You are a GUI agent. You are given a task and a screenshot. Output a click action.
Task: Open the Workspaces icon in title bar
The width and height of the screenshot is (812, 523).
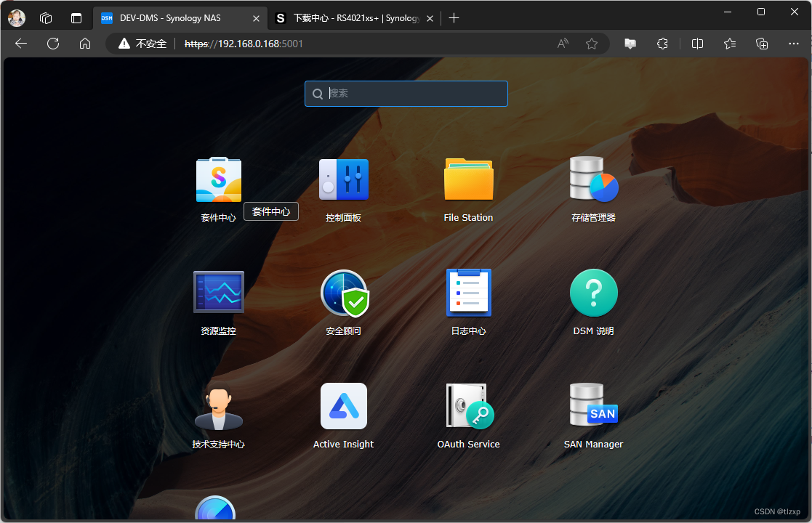(x=46, y=18)
